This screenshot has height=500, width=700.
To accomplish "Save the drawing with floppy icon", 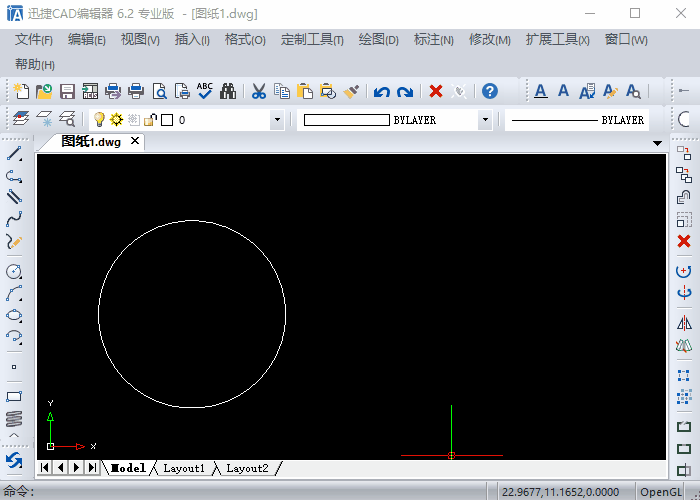I will click(67, 91).
